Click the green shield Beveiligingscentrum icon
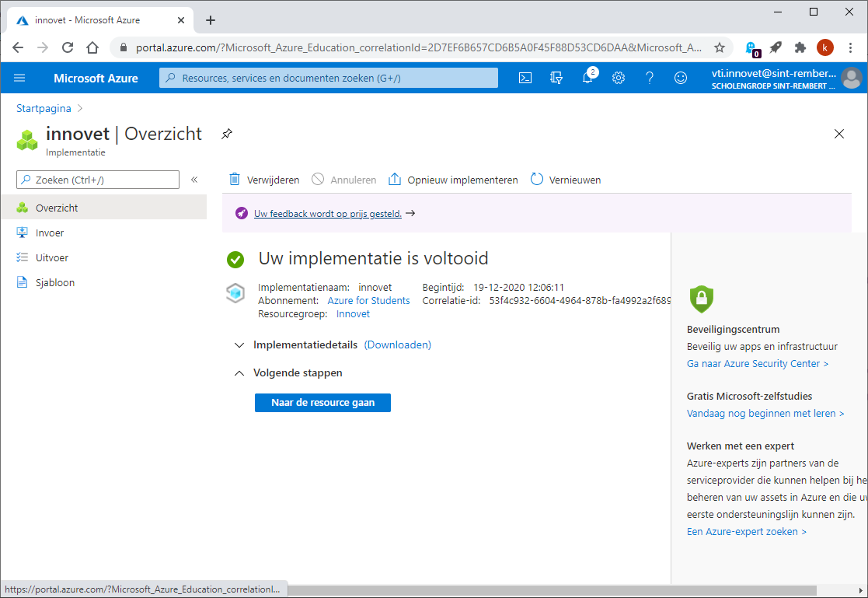This screenshot has height=598, width=868. coord(702,299)
